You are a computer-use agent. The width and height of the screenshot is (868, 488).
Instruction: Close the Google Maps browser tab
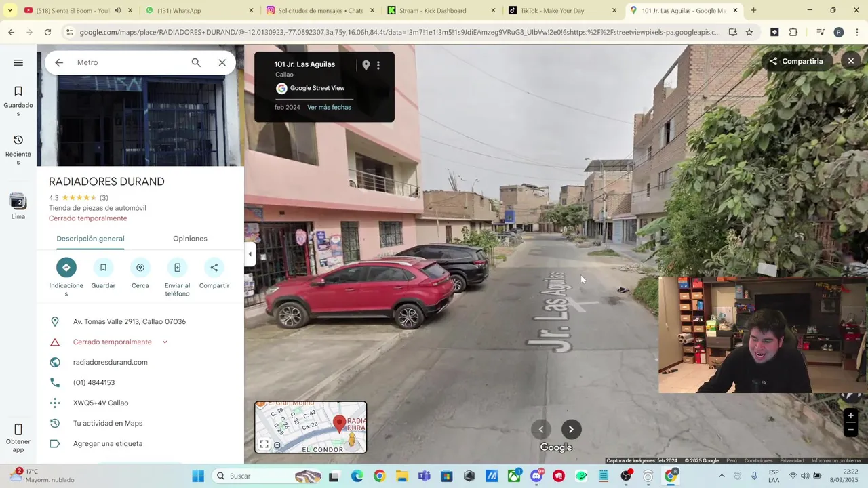pyautogui.click(x=735, y=10)
